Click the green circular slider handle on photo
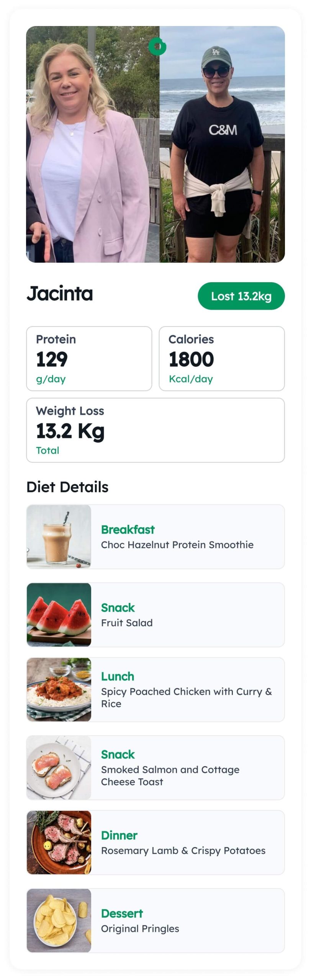The image size is (311, 980). pyautogui.click(x=157, y=46)
